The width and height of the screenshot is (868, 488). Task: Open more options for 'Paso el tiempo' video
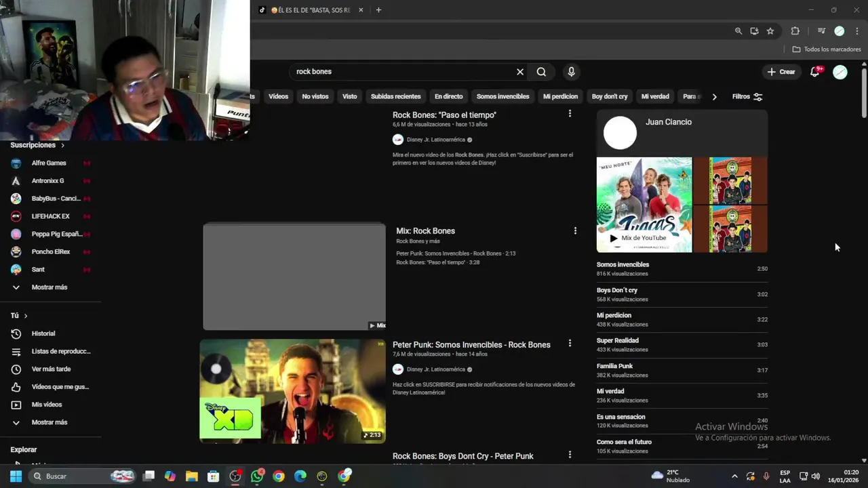tap(570, 114)
